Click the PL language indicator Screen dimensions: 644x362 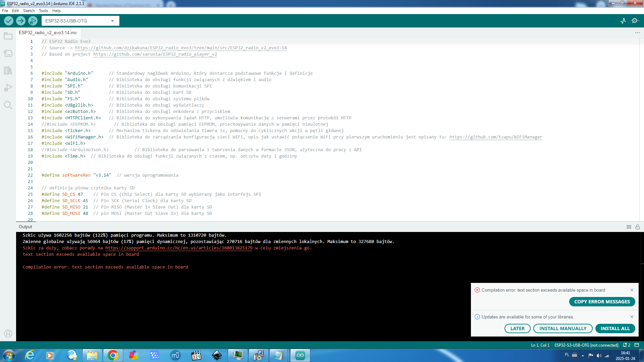[x=567, y=355]
